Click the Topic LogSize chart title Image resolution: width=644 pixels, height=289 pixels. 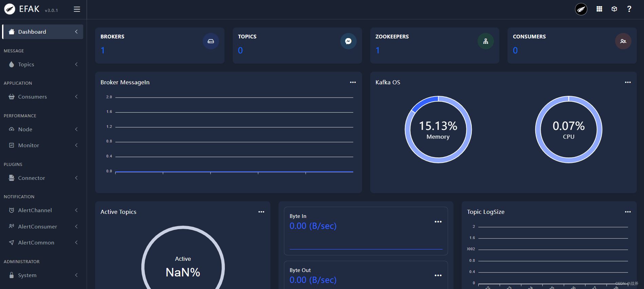(486, 212)
